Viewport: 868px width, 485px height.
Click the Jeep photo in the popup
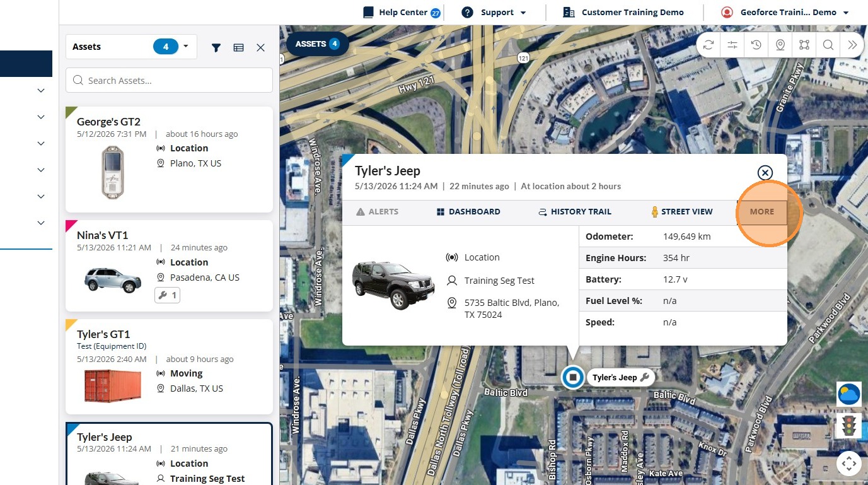[393, 285]
